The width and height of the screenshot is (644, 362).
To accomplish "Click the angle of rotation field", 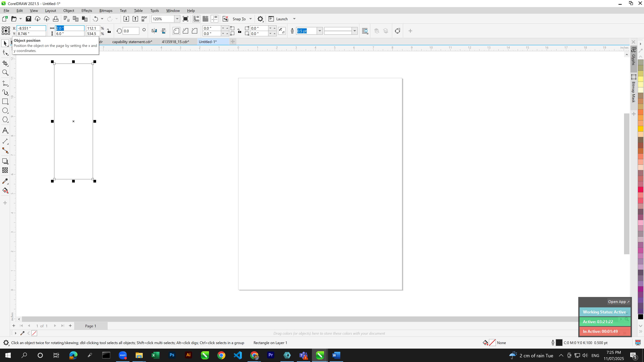I will pos(131,31).
